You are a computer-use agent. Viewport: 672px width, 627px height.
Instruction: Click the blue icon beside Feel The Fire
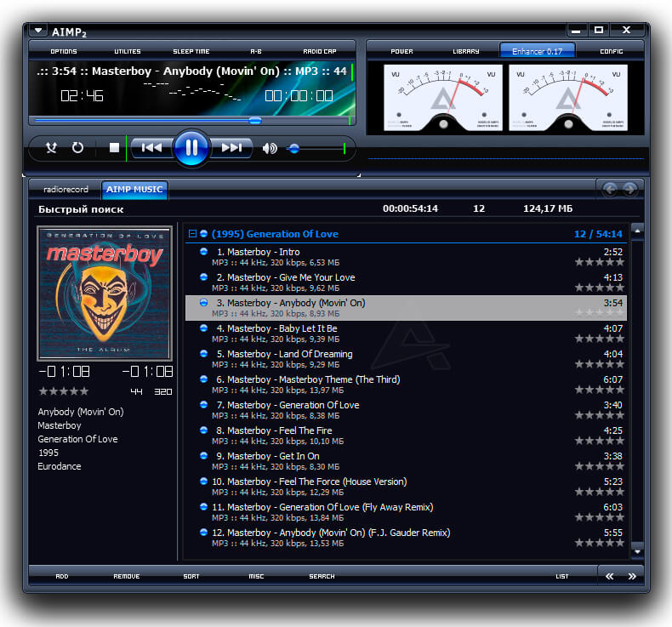point(204,430)
